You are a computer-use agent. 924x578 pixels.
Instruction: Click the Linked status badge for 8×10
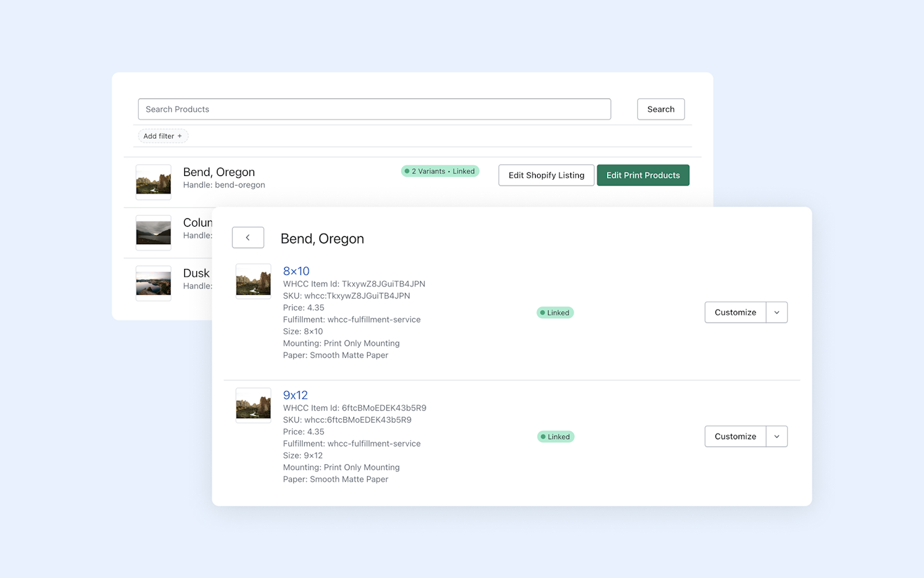point(554,312)
